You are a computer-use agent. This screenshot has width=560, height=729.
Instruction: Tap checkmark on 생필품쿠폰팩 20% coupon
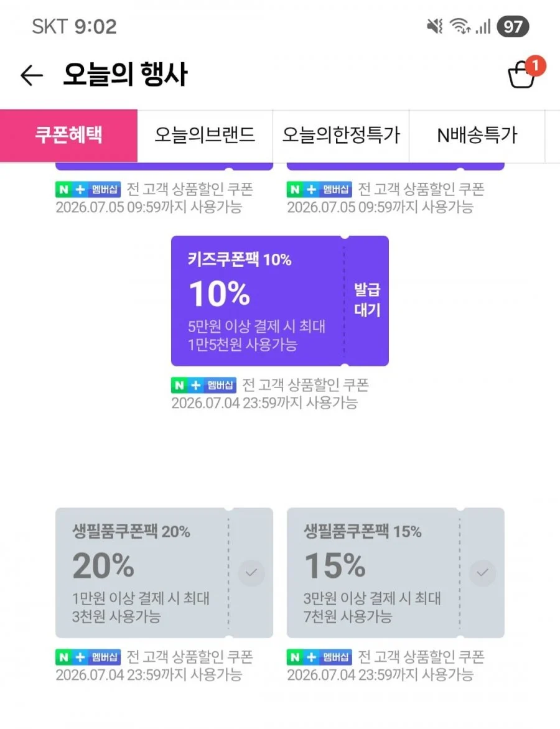tap(251, 573)
